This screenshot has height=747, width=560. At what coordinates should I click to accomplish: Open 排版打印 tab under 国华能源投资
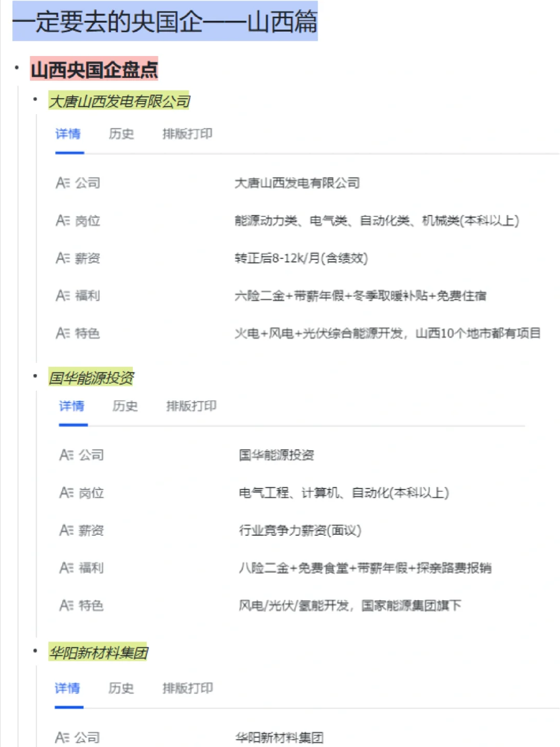tap(191, 406)
